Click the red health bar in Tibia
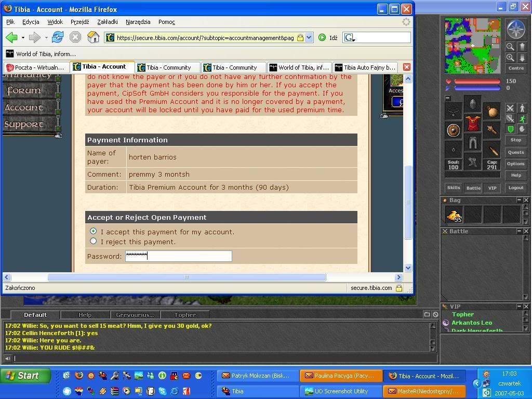Viewport: 532px width, 399px height. point(477,82)
